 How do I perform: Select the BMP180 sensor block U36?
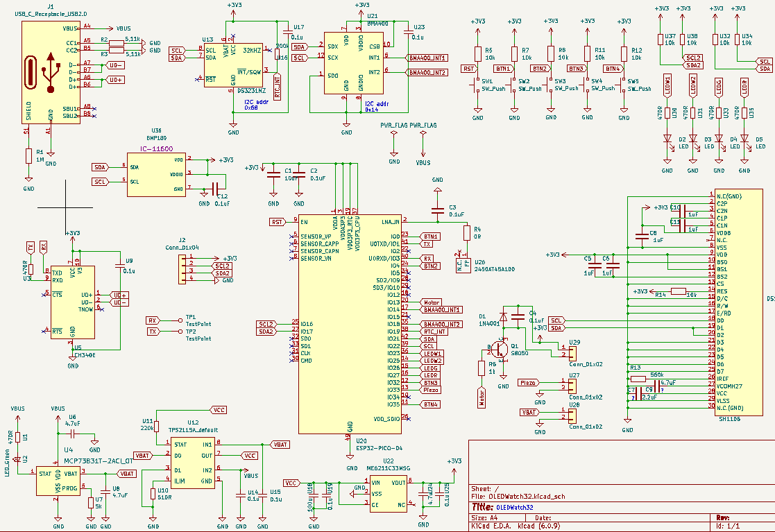[156, 174]
